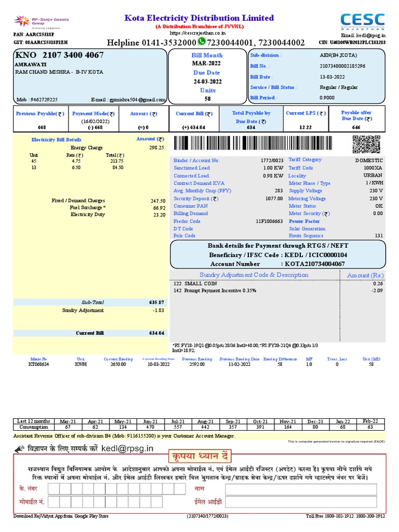Screen dimensions: 399x532
Task: Select Security Deposit 1077.00 value
Action: pyautogui.click(x=274, y=199)
